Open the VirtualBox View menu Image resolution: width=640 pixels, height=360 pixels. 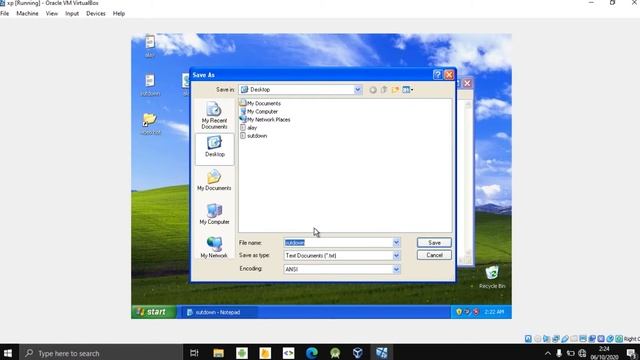pyautogui.click(x=51, y=13)
